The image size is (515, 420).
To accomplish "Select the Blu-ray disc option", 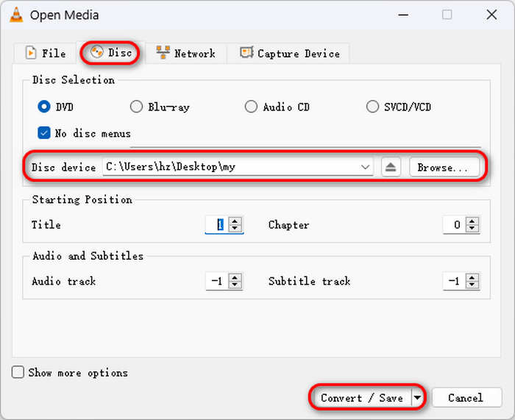I will coord(136,107).
